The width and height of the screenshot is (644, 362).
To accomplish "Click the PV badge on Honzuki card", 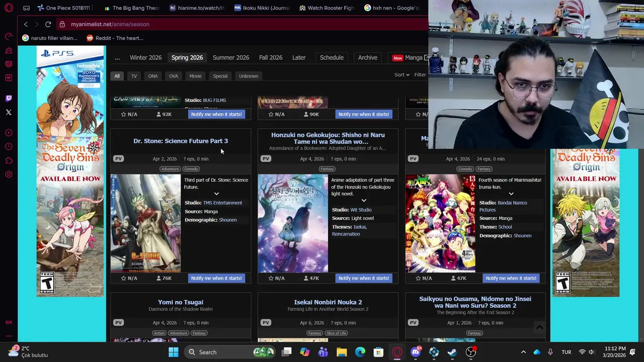I will click(x=266, y=158).
